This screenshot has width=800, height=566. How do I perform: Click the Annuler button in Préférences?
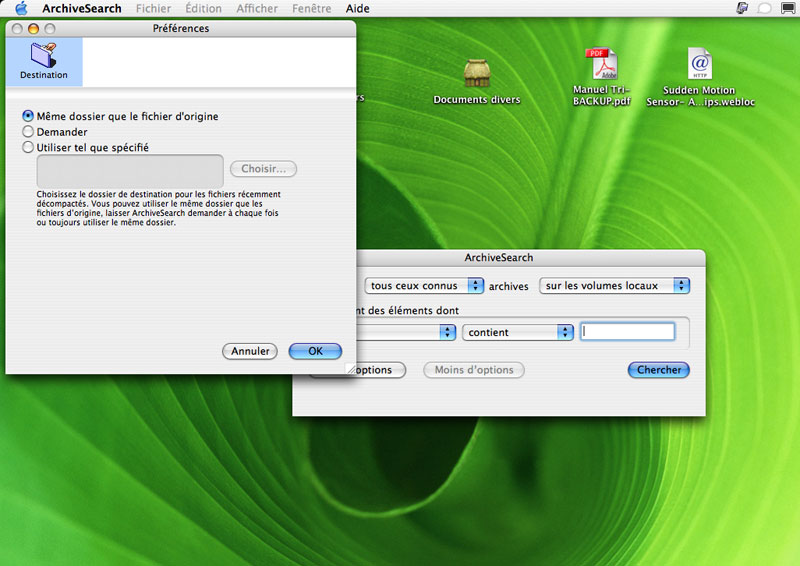click(250, 351)
